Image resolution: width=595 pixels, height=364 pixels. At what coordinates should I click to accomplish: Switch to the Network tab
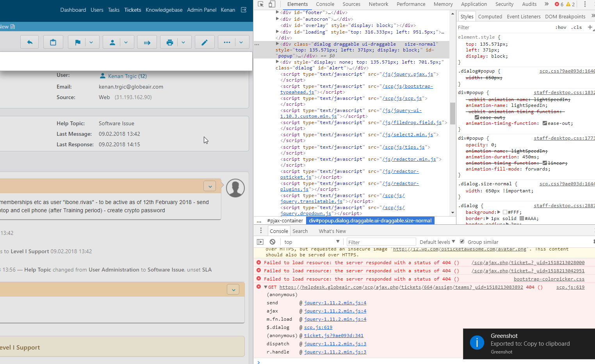click(x=378, y=4)
